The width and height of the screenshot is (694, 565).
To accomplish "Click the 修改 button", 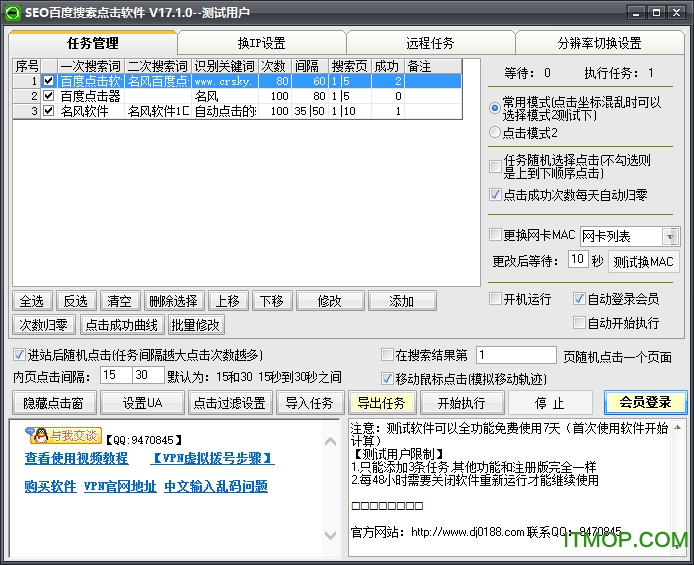I will pos(330,301).
